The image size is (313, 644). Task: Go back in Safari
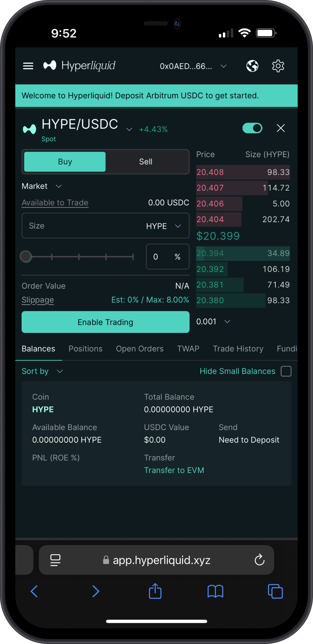pyautogui.click(x=34, y=591)
